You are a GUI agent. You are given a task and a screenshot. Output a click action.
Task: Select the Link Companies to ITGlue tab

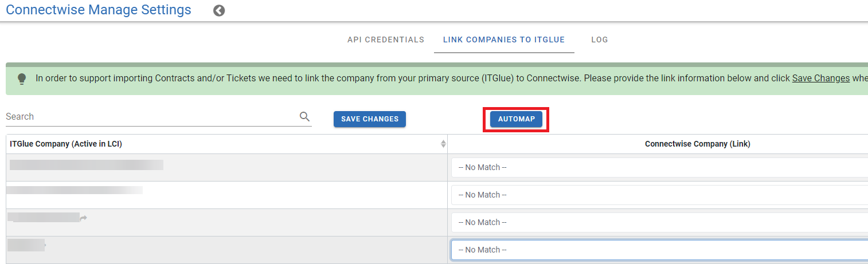coord(504,40)
